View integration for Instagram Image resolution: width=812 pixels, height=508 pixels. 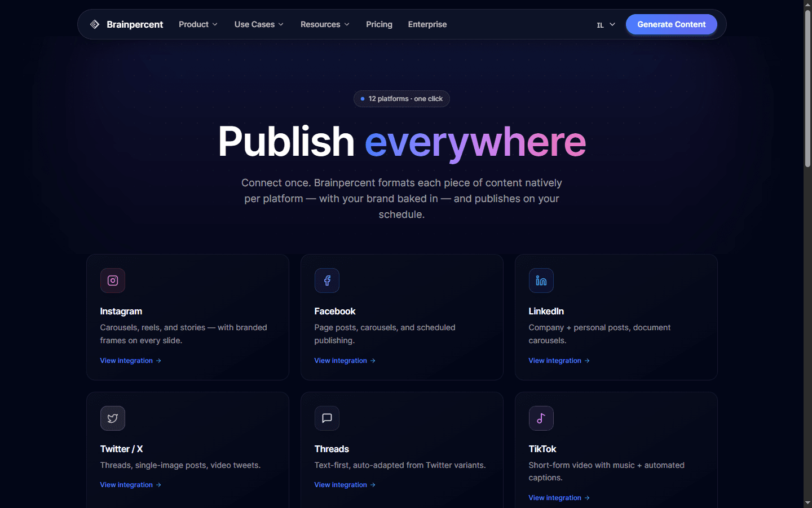point(131,361)
